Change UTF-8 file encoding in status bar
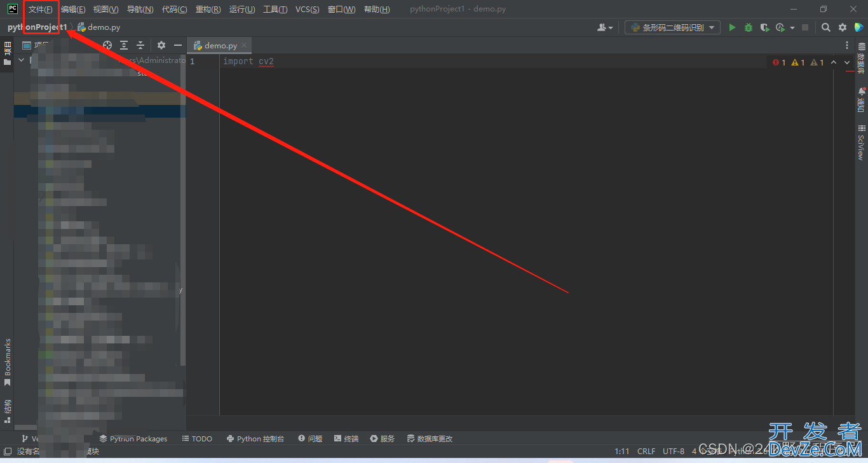Image resolution: width=868 pixels, height=463 pixels. [674, 452]
